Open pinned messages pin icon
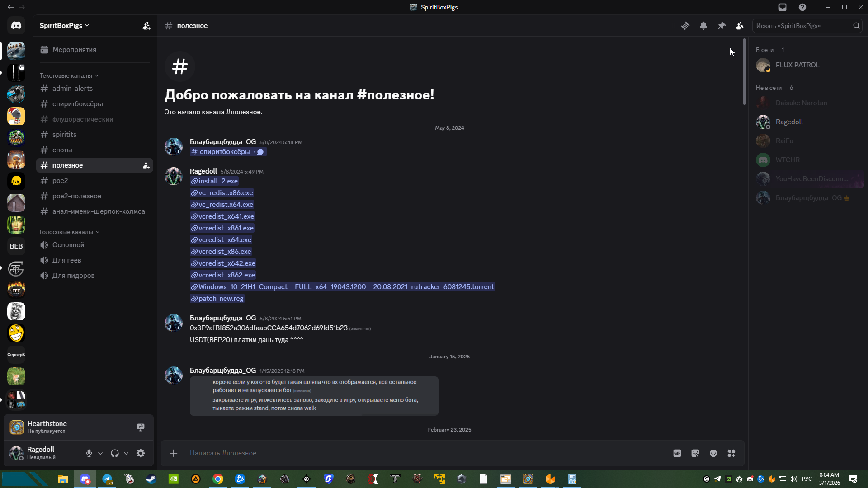This screenshot has height=488, width=868. (x=722, y=26)
